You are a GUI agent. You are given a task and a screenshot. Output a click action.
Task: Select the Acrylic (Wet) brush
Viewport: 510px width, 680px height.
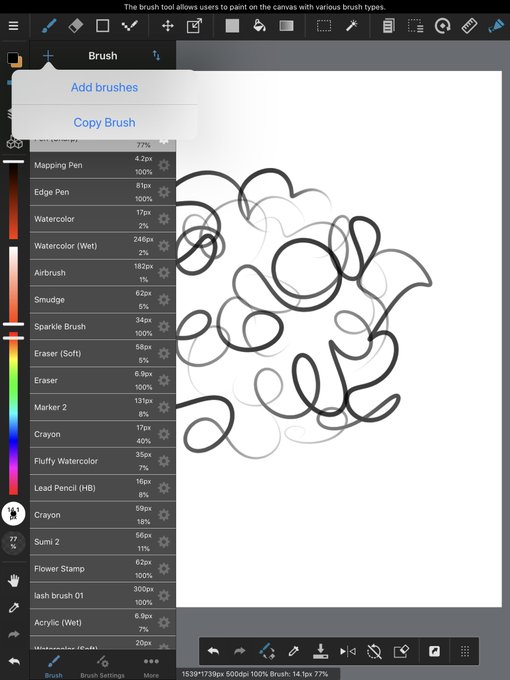click(103, 622)
